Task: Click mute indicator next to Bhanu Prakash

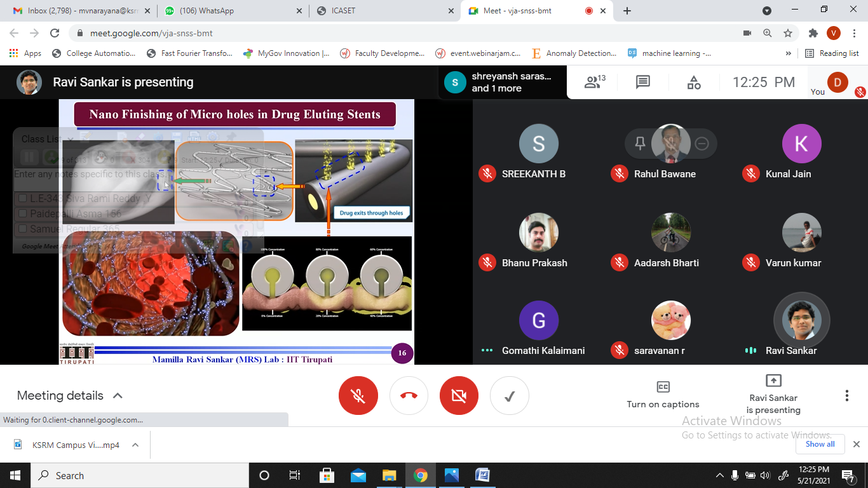Action: 487,262
